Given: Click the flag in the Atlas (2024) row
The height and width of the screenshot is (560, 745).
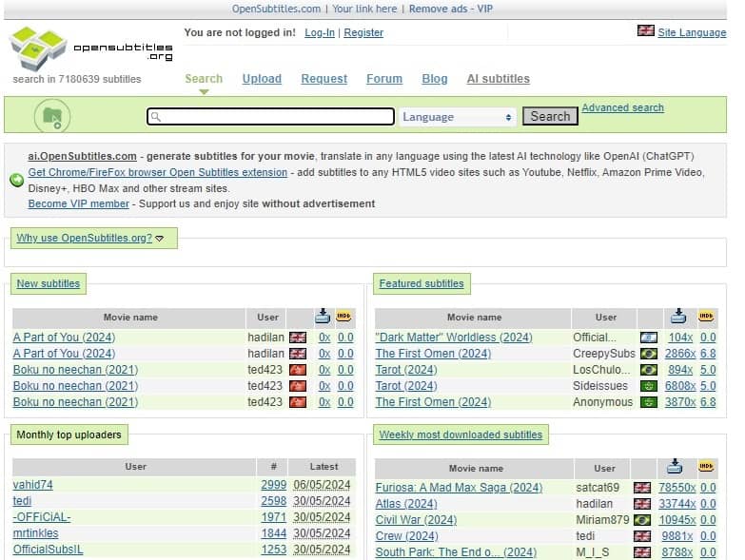Looking at the screenshot, I should [x=642, y=504].
